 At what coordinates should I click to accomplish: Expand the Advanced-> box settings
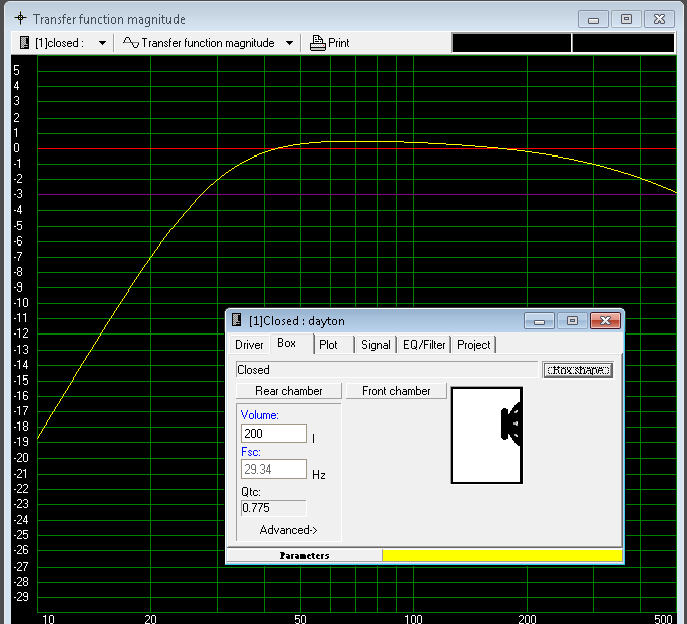tap(288, 530)
